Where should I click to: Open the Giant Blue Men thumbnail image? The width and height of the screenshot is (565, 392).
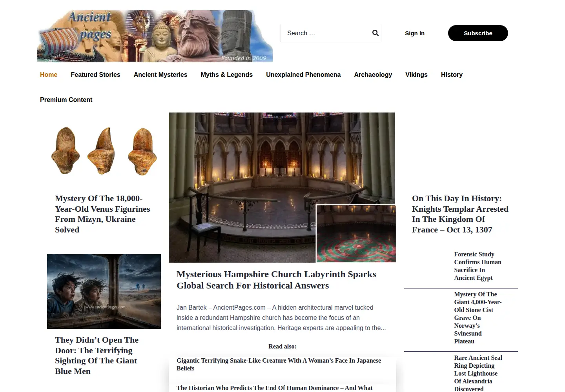click(x=104, y=291)
